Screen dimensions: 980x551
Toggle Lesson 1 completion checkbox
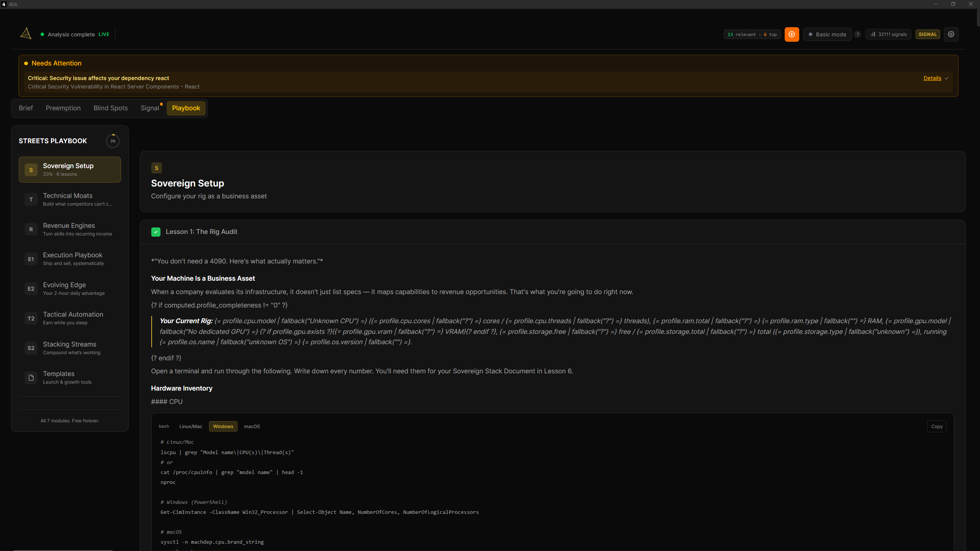156,232
